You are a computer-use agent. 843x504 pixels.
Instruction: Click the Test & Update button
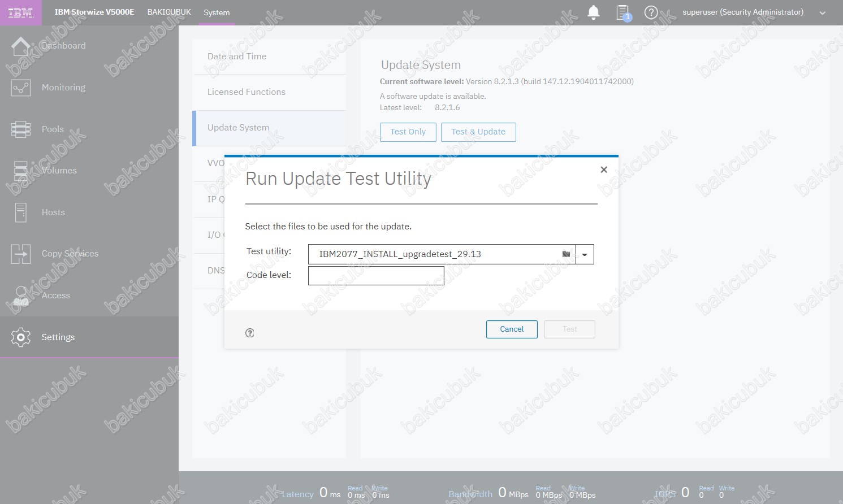pyautogui.click(x=478, y=132)
